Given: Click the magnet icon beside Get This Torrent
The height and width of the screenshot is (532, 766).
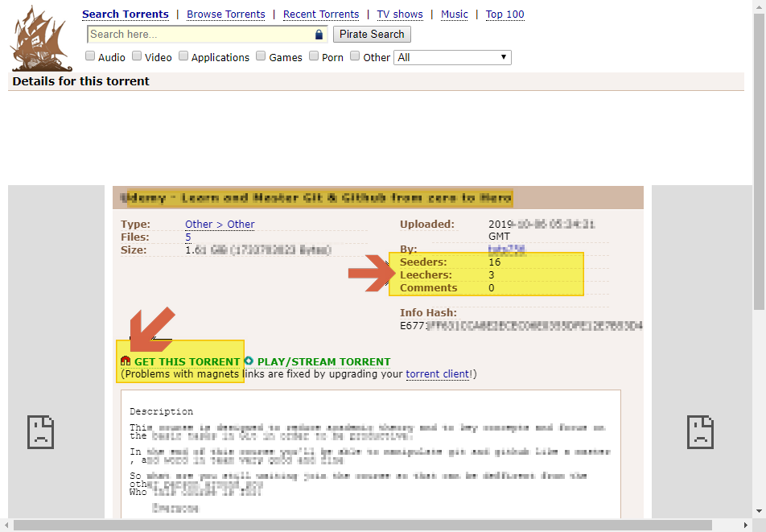Looking at the screenshot, I should [x=126, y=361].
